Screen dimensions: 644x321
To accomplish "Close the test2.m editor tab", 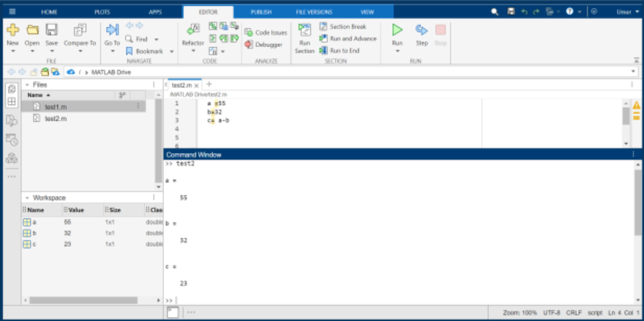I will [x=197, y=85].
